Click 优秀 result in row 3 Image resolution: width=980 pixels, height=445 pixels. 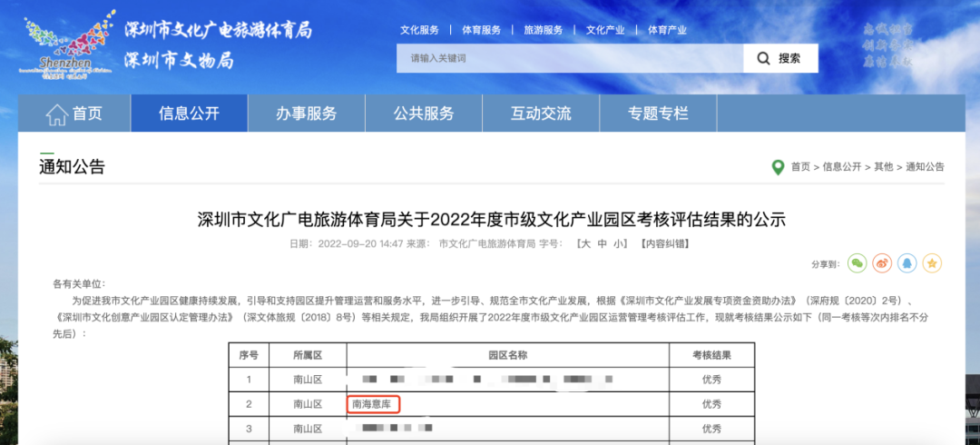click(x=712, y=429)
